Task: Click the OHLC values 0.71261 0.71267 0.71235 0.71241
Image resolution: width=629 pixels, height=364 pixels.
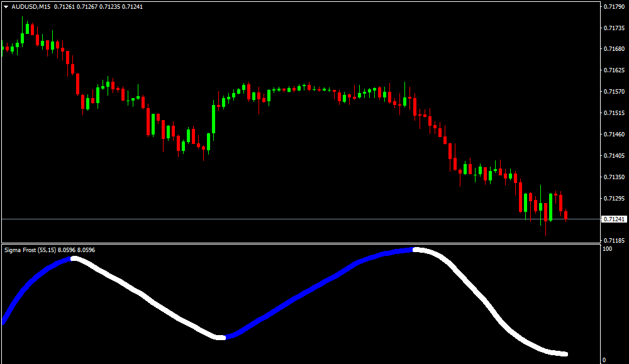Action: 98,7
